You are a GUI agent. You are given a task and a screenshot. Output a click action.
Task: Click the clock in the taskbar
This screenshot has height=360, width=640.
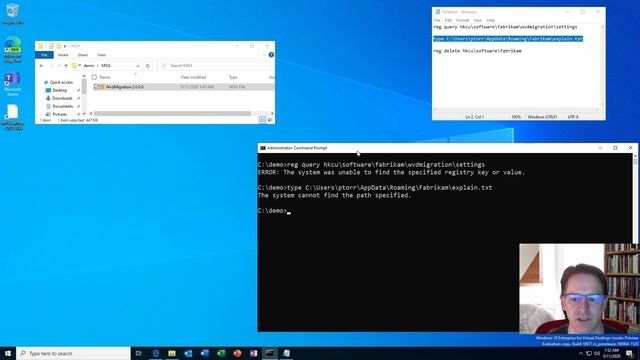click(611, 353)
